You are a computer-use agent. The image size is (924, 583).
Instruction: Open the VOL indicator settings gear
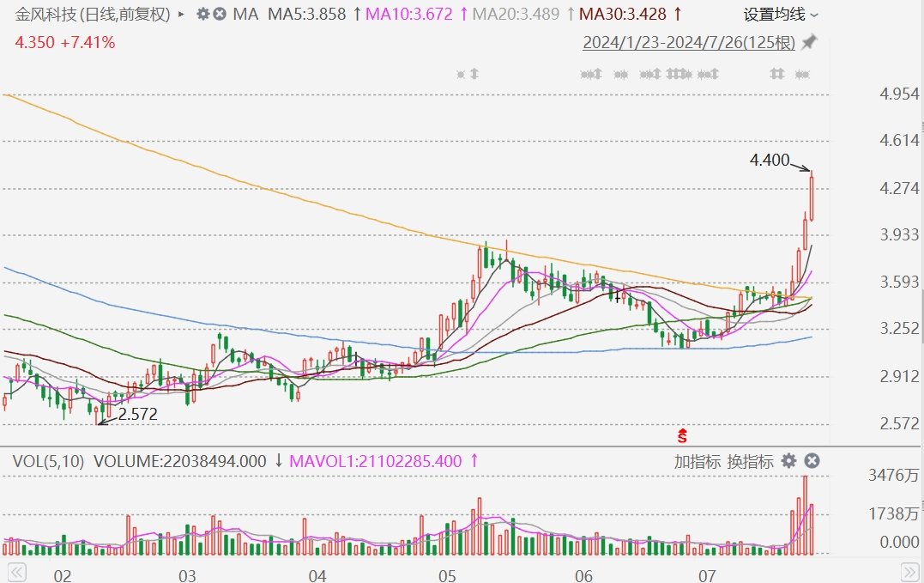788,461
